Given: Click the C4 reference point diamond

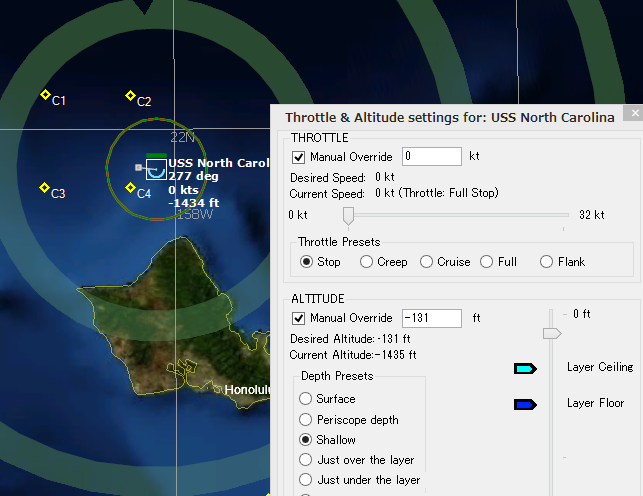Looking at the screenshot, I should (130, 188).
